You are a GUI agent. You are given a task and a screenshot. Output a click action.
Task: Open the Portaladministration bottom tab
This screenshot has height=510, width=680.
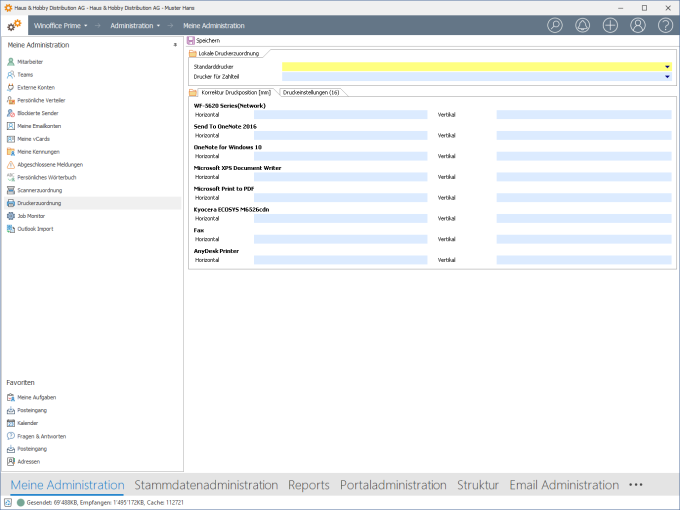393,485
